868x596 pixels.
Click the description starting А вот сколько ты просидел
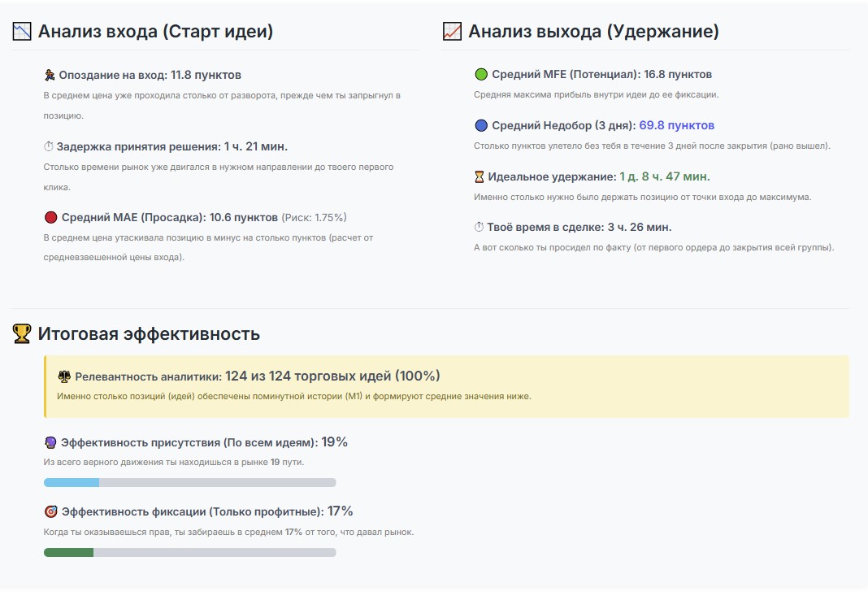tap(653, 247)
